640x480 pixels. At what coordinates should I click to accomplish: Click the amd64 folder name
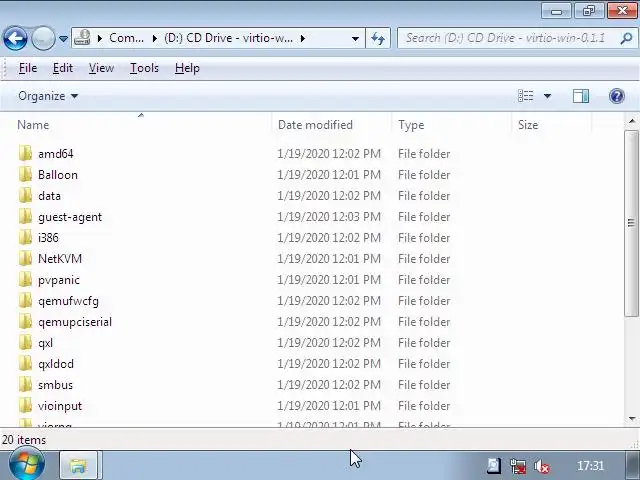56,154
